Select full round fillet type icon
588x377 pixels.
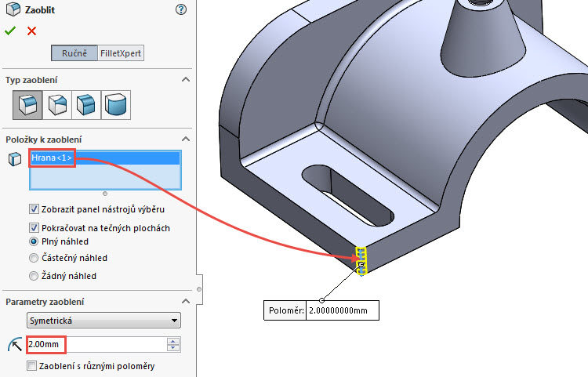pyautogui.click(x=116, y=105)
